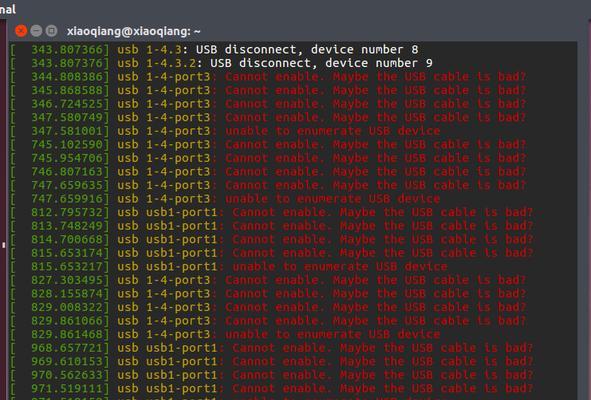Minimize the terminal window
The height and width of the screenshot is (400, 591).
[x=36, y=31]
